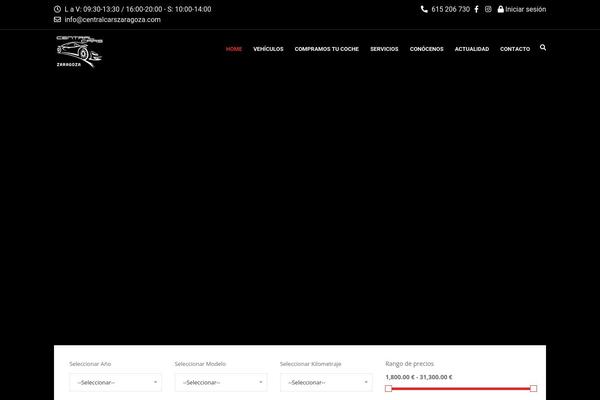
Task: Click the Facebook icon in top bar
Action: [x=476, y=9]
